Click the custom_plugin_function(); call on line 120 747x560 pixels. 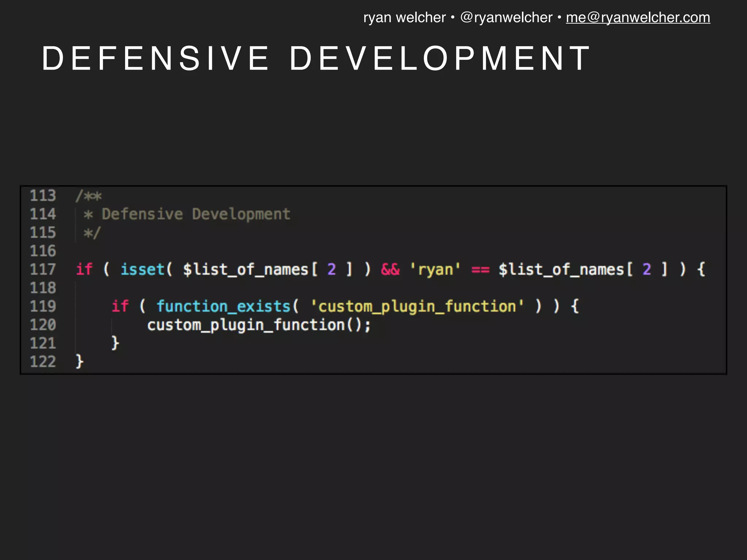(259, 325)
